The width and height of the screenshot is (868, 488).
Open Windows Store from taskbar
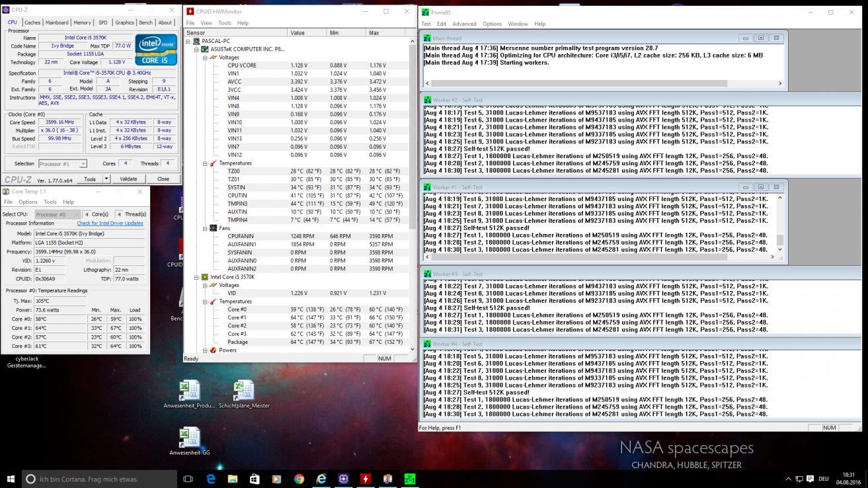(x=255, y=479)
